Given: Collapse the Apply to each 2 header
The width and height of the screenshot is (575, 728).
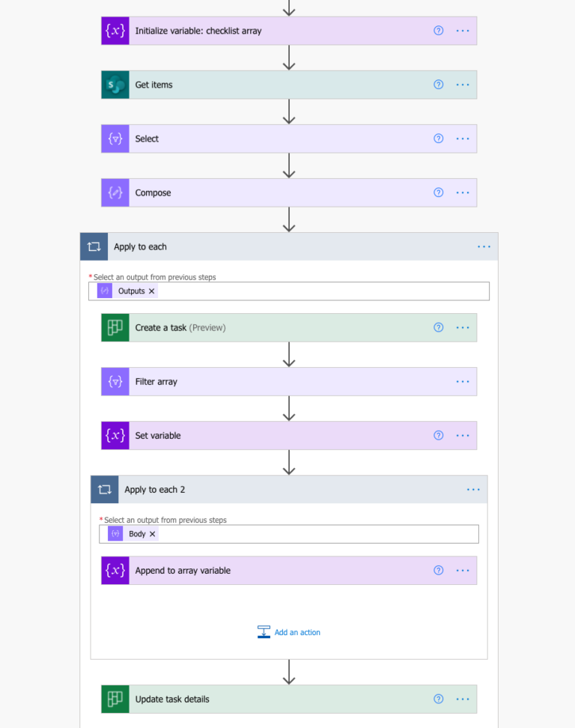Looking at the screenshot, I should (x=289, y=489).
